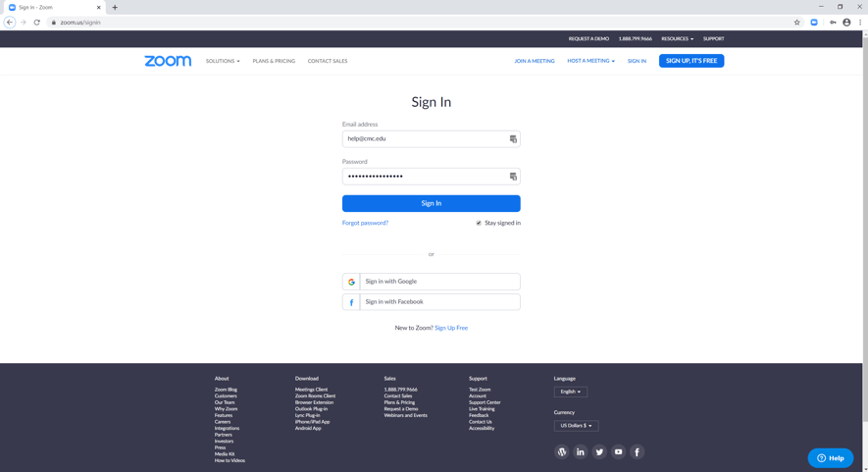This screenshot has height=472, width=868.
Task: Open Media Kit footer link
Action: 225,453
